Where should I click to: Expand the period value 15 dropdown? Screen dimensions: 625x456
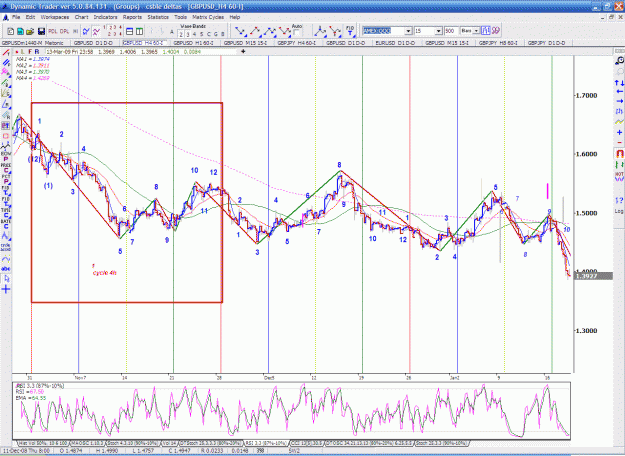(438, 31)
